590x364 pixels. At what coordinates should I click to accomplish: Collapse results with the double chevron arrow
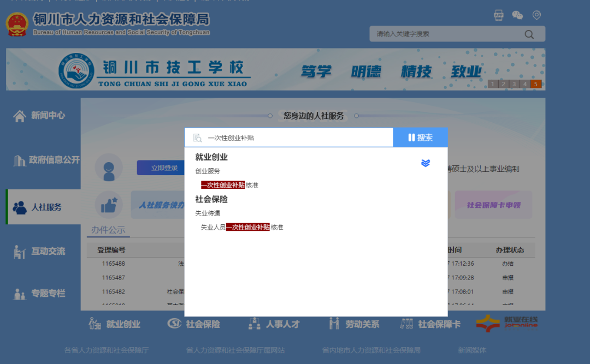coord(426,163)
